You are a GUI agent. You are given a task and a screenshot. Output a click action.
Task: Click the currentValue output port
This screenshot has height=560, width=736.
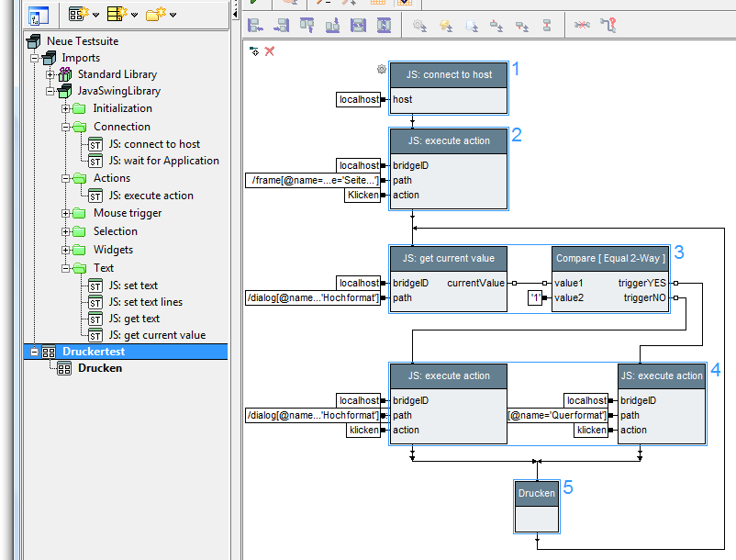tap(515, 283)
